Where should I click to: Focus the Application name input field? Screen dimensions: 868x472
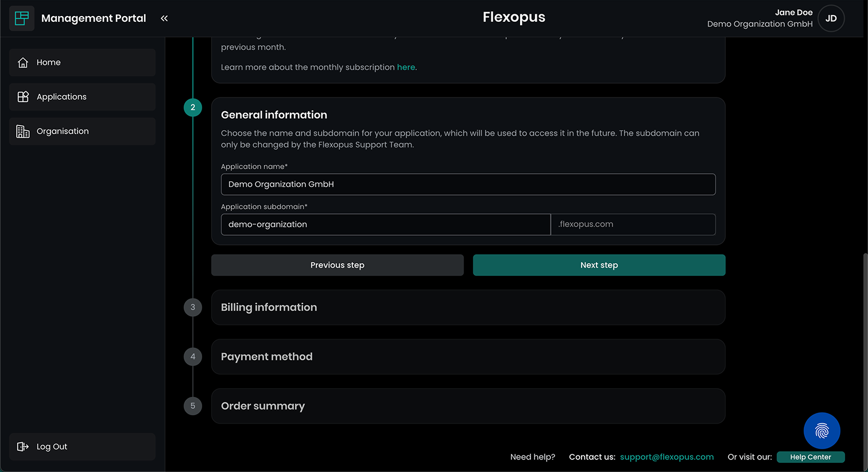click(468, 184)
